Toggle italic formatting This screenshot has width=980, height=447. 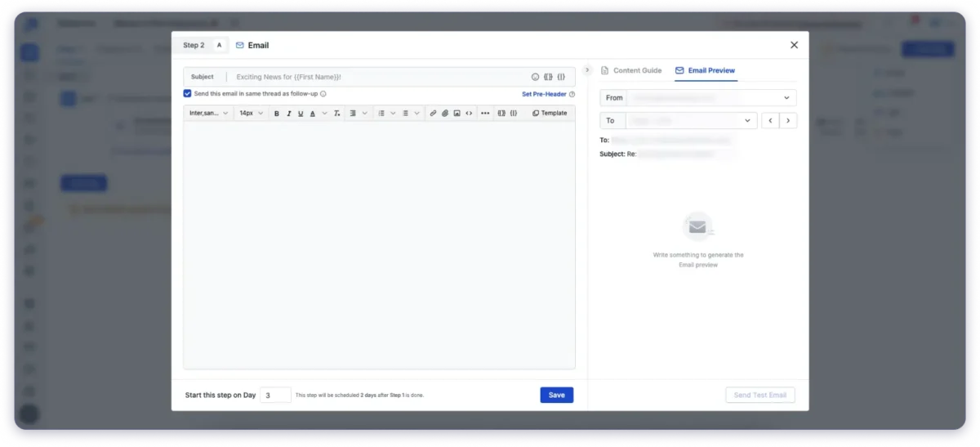[x=289, y=114]
